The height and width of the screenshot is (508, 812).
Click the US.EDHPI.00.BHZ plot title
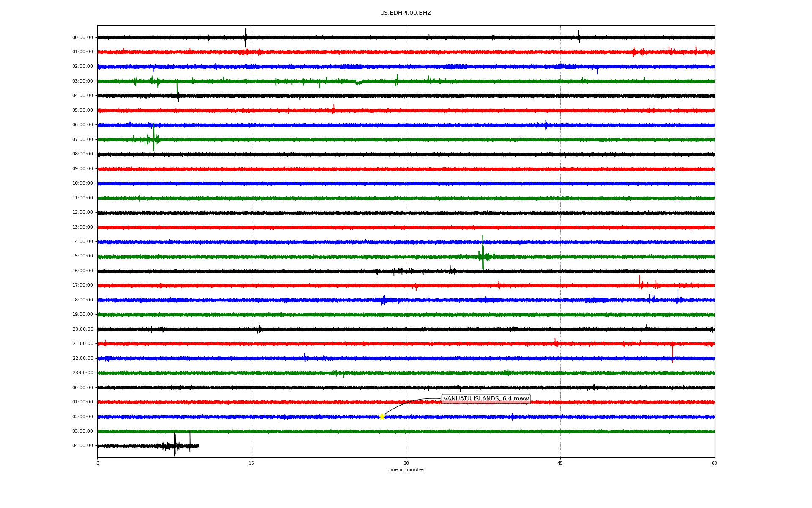coord(405,13)
